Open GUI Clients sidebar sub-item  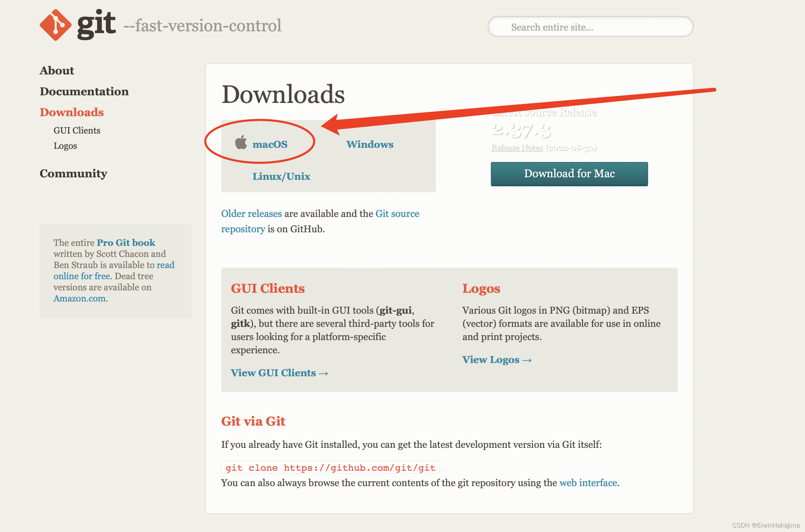77,130
